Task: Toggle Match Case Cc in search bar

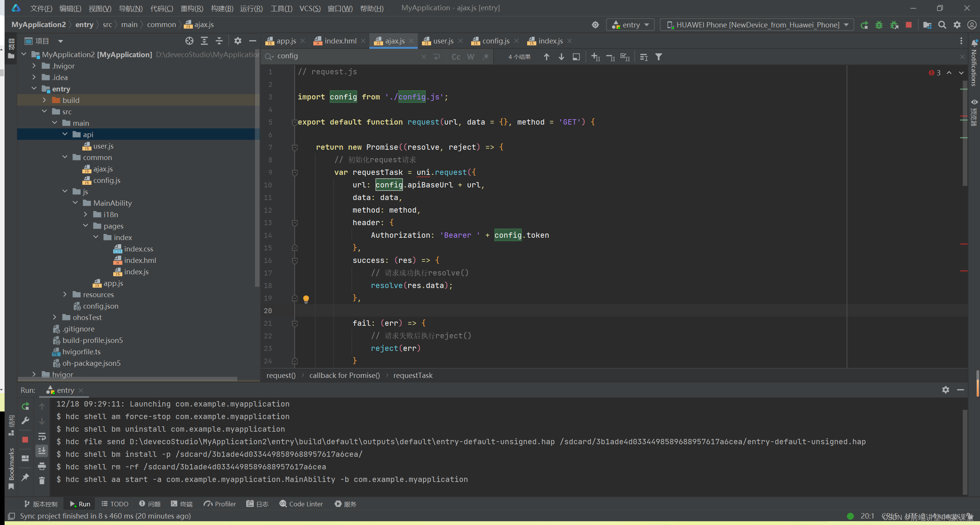Action: coord(456,57)
